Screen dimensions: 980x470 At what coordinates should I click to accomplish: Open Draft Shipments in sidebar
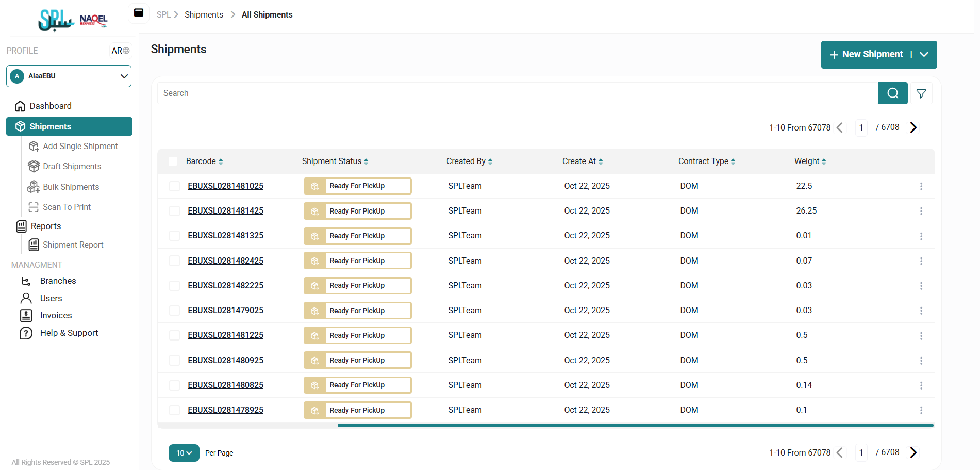tap(72, 166)
